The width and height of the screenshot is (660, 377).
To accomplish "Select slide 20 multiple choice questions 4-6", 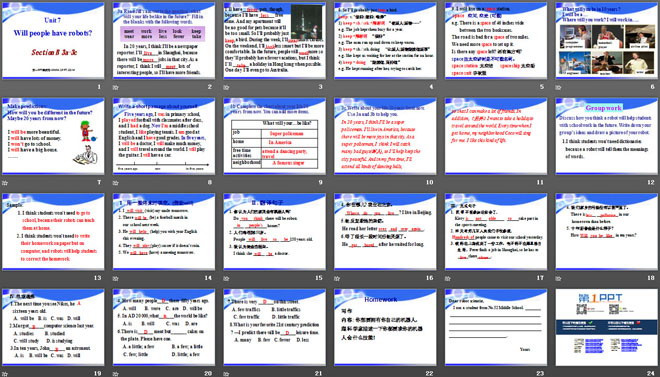I will tap(164, 327).
